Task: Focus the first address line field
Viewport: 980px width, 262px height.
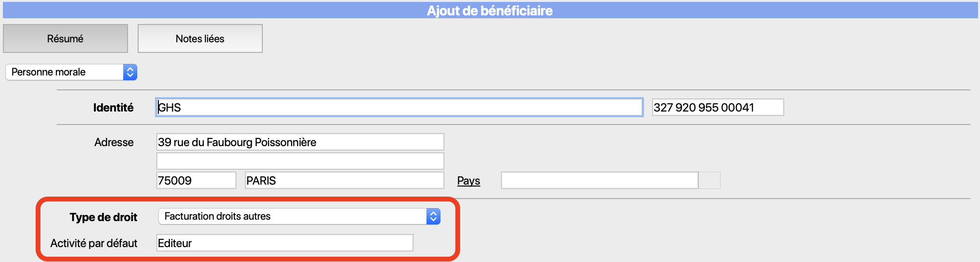Action: coord(300,142)
